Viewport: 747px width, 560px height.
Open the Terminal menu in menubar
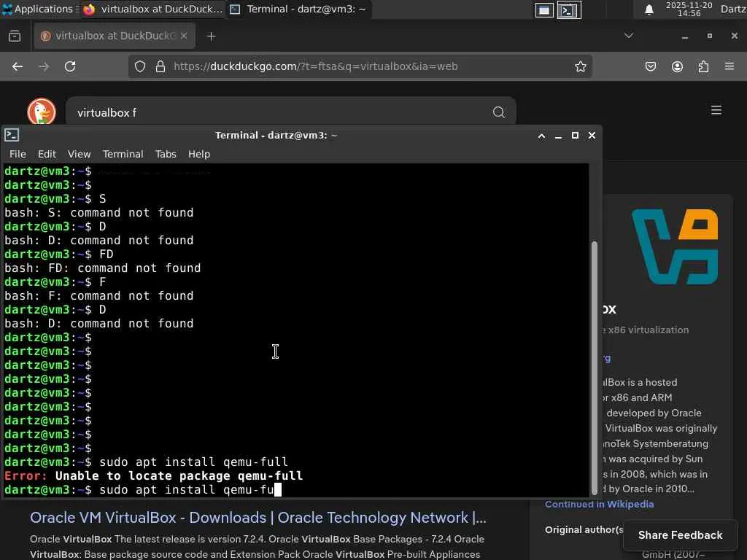(123, 155)
